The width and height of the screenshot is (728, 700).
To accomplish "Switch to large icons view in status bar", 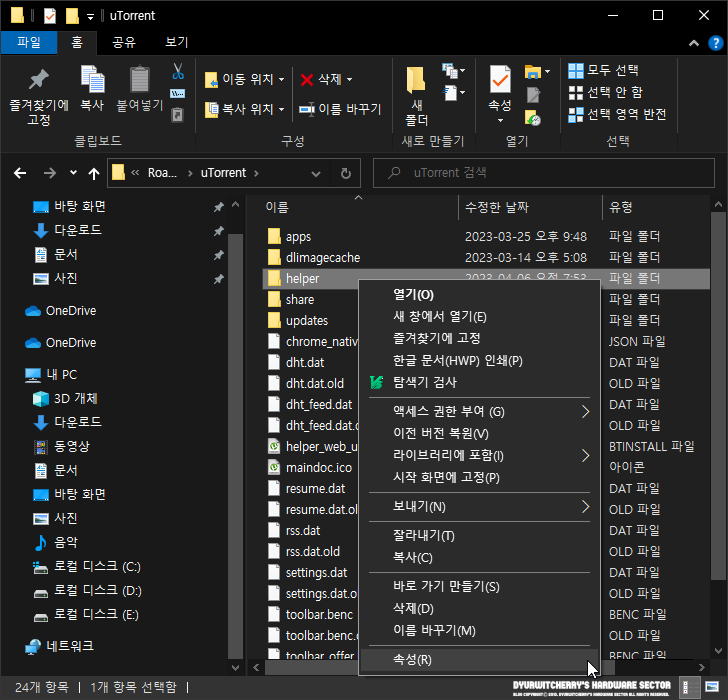I will click(x=712, y=687).
